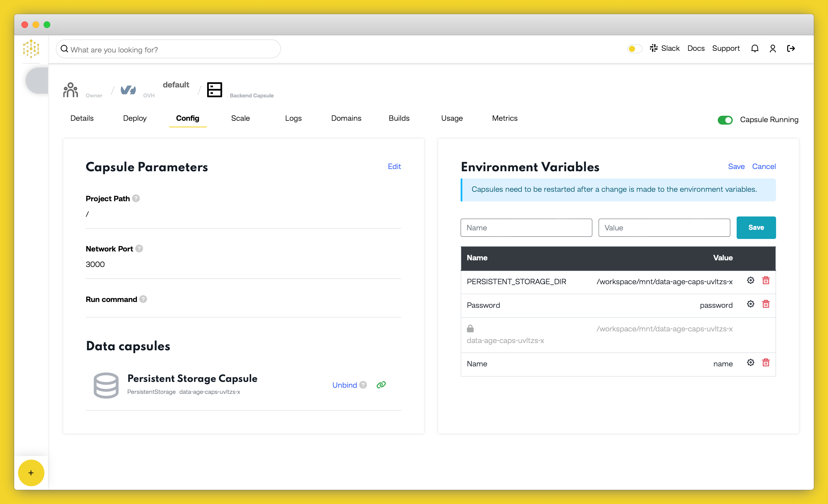Toggle the yellow theme switch
Image resolution: width=828 pixels, height=504 pixels.
point(634,49)
